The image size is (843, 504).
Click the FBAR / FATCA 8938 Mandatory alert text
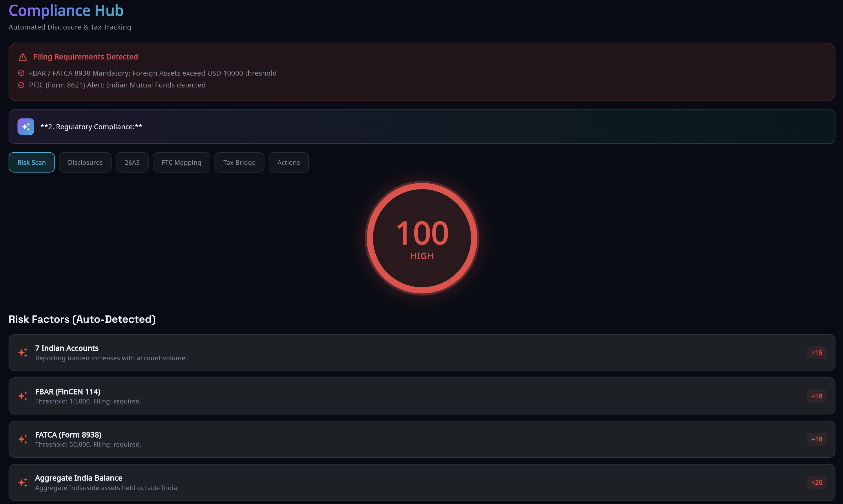[153, 73]
